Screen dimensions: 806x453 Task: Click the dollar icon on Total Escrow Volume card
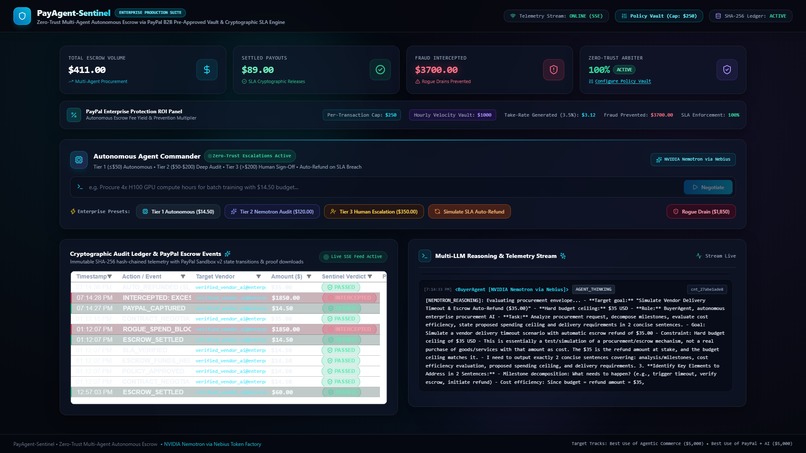[x=207, y=69]
